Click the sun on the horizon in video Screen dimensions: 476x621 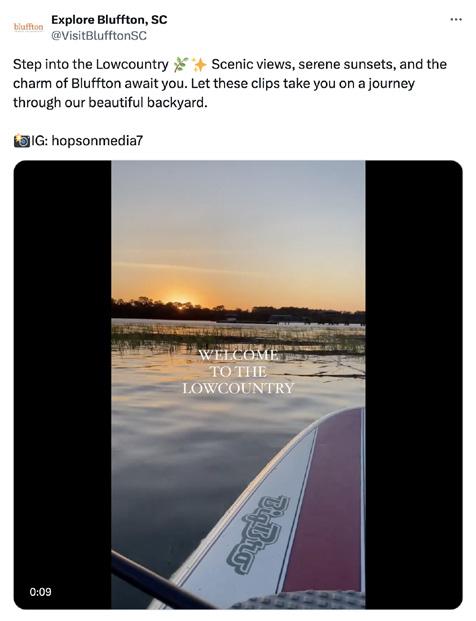[180, 302]
